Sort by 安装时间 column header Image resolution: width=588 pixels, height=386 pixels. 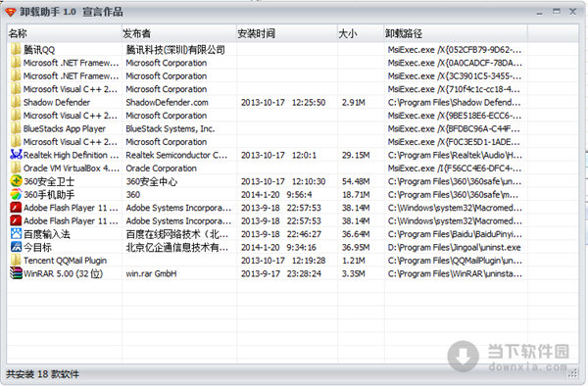[x=287, y=33]
